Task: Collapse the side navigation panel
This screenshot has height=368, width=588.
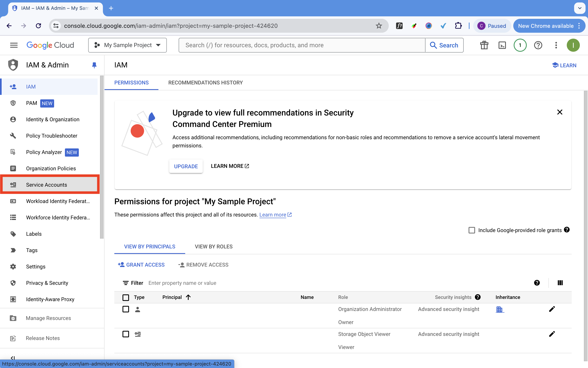Action: tap(13, 358)
